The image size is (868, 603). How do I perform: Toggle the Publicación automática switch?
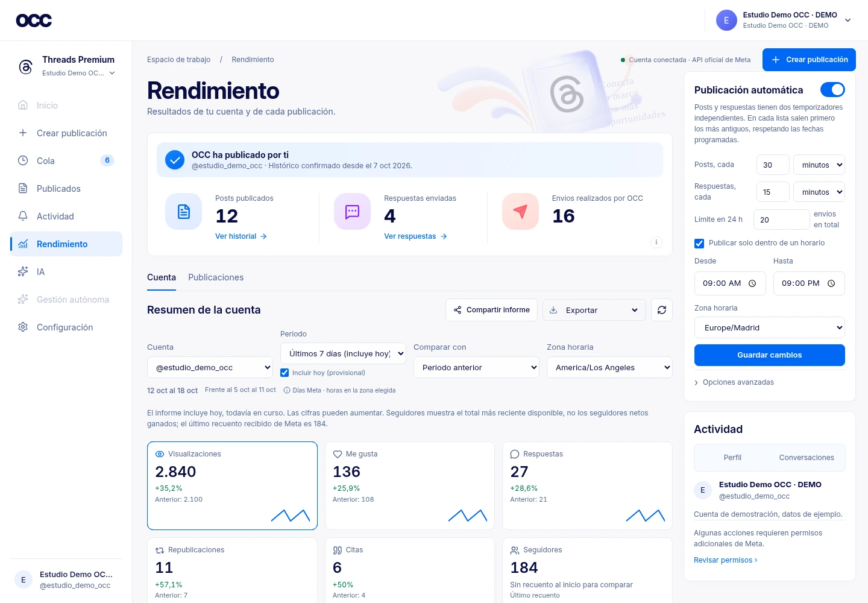[x=832, y=90]
